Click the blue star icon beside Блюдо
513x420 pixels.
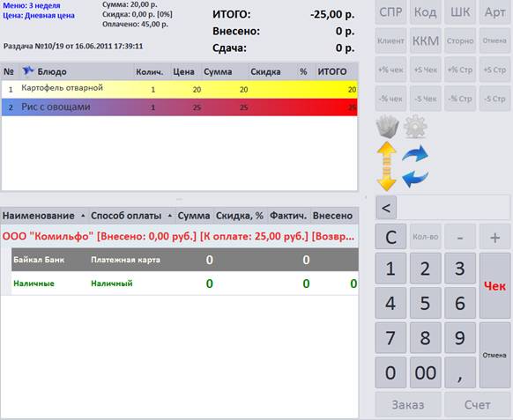coord(28,70)
